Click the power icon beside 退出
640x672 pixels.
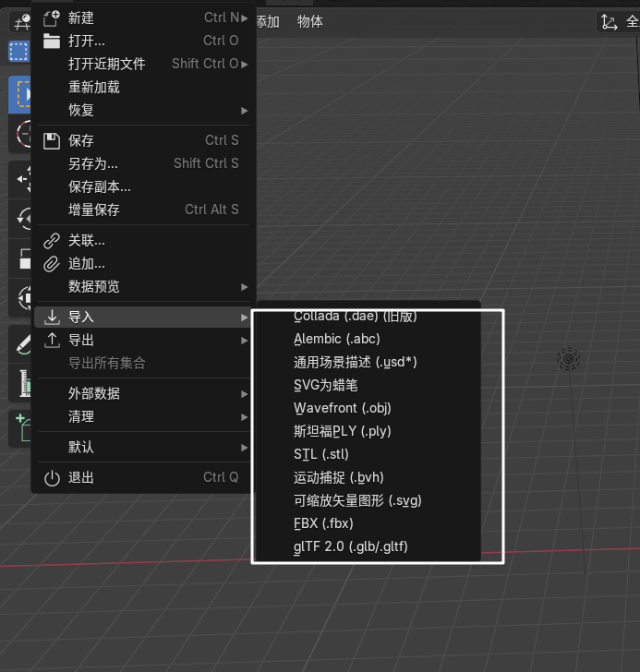point(52,478)
